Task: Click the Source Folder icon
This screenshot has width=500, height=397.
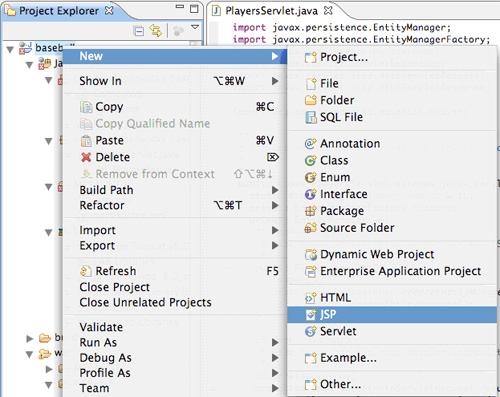Action: [x=310, y=228]
